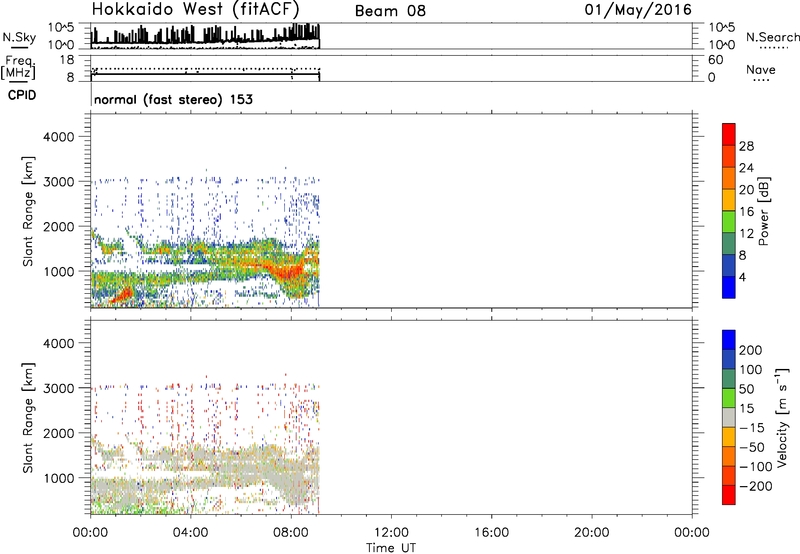The width and height of the screenshot is (800, 554).
Task: Pick the Power colorbar segment between 4 and 8
Action: [729, 265]
